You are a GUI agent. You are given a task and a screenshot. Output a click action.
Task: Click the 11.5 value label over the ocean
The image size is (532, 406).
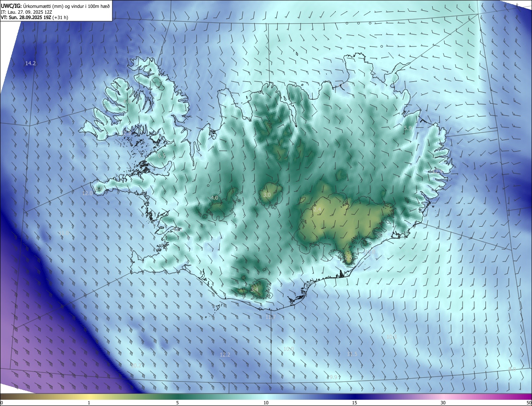pyautogui.click(x=352, y=354)
